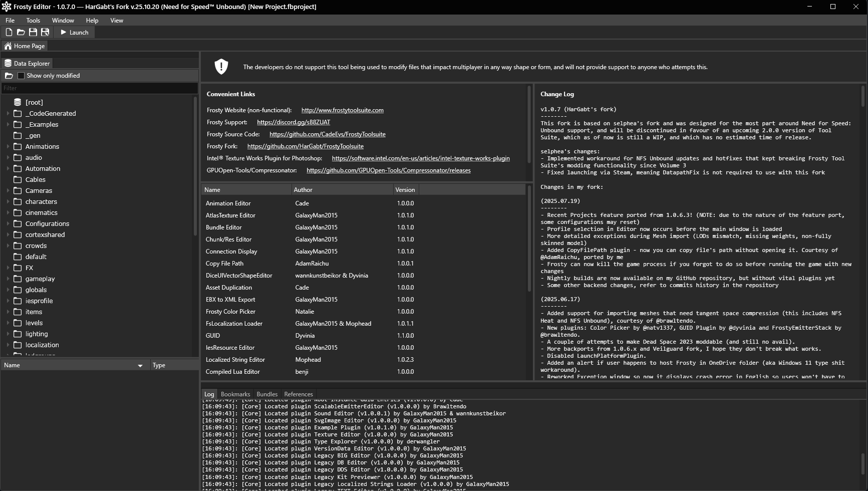Select the Log tab
Image resolution: width=868 pixels, height=491 pixels.
[x=209, y=394]
